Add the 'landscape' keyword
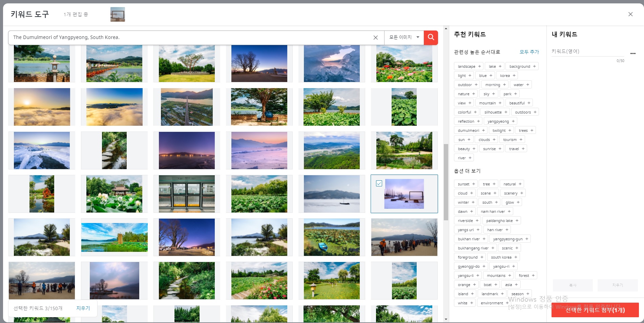Image resolution: width=644 pixels, height=323 pixels. coord(469,66)
